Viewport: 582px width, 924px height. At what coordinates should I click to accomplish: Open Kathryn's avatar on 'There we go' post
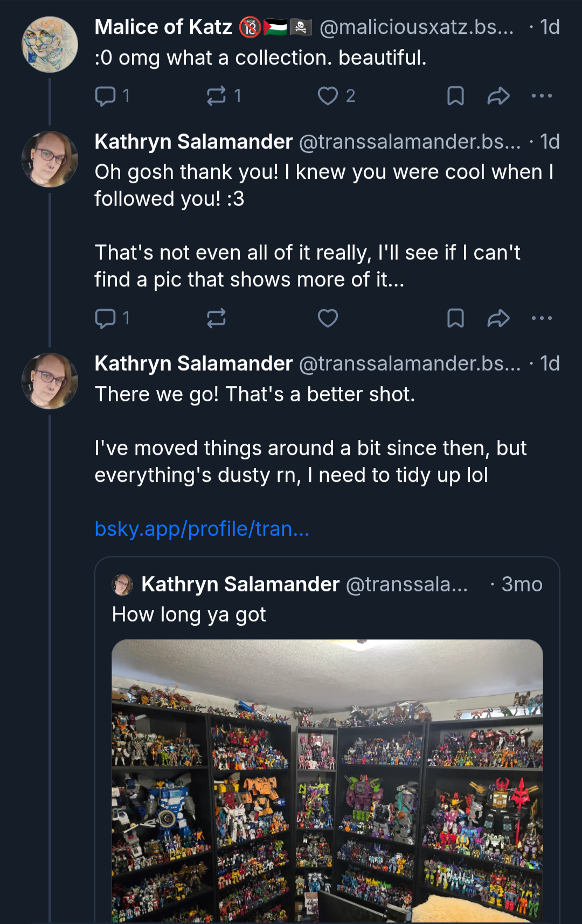pyautogui.click(x=50, y=381)
